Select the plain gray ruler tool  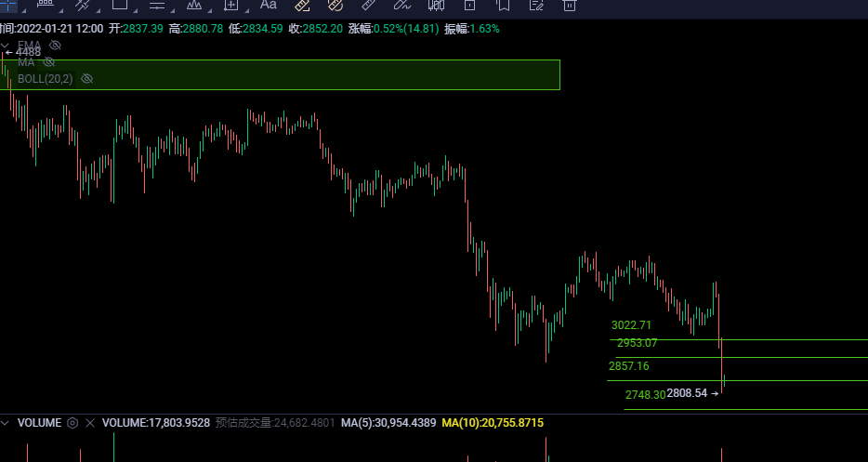click(369, 5)
